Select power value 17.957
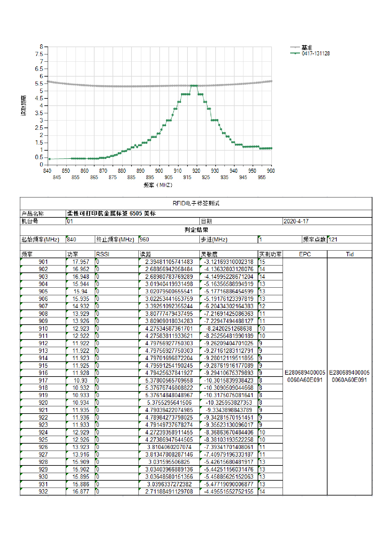This screenshot has height=555, width=392. 81,262
